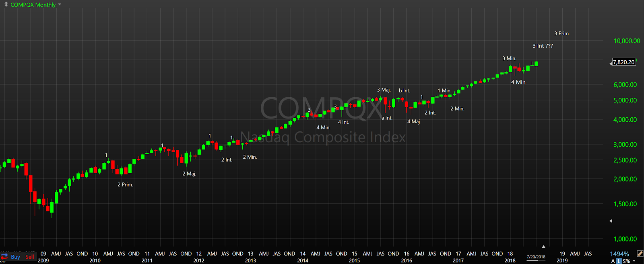Viewport: 644px width, 264px height.
Task: Click the 2009 year label on time axis
Action: 43,260
